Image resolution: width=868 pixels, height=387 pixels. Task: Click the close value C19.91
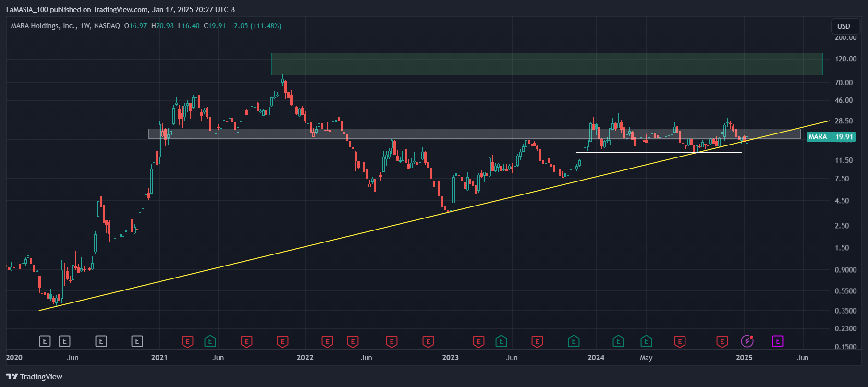click(215, 26)
